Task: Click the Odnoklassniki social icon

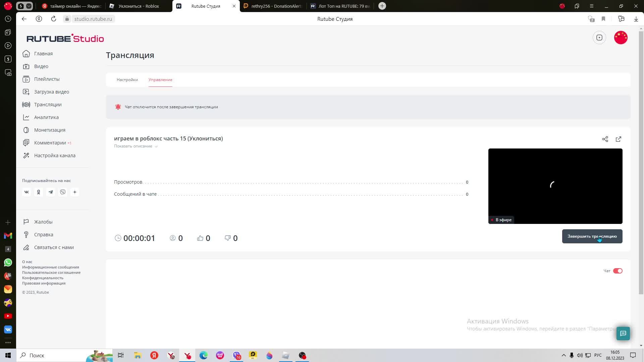Action: (39, 192)
